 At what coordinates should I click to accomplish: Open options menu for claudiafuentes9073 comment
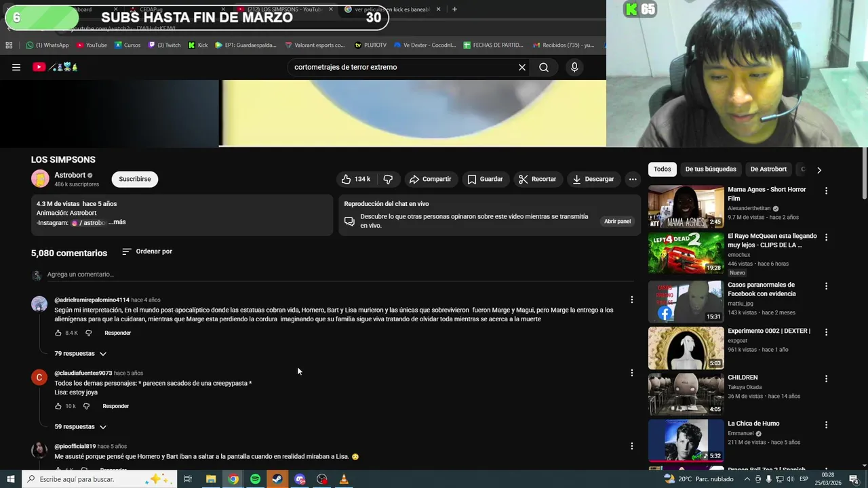tap(631, 373)
